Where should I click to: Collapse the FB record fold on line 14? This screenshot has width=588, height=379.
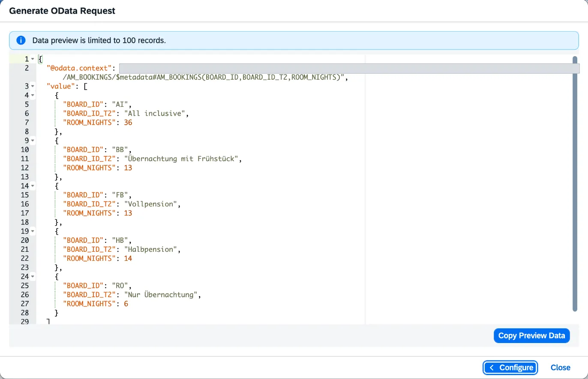coord(33,186)
